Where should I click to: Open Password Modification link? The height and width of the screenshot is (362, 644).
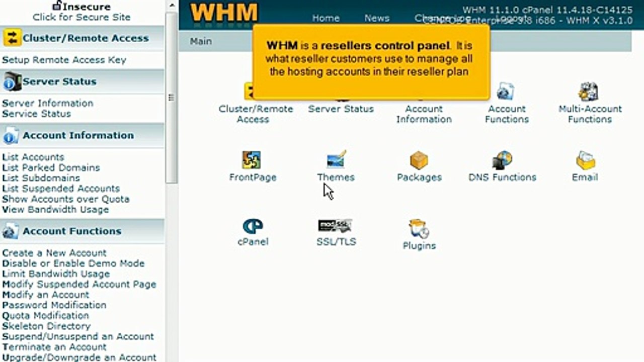[54, 305]
